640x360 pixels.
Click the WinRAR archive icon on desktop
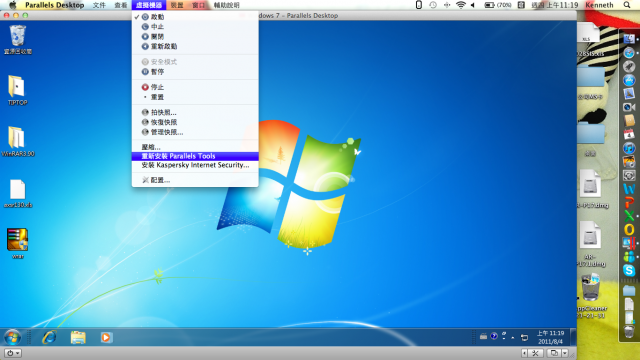pos(18,243)
